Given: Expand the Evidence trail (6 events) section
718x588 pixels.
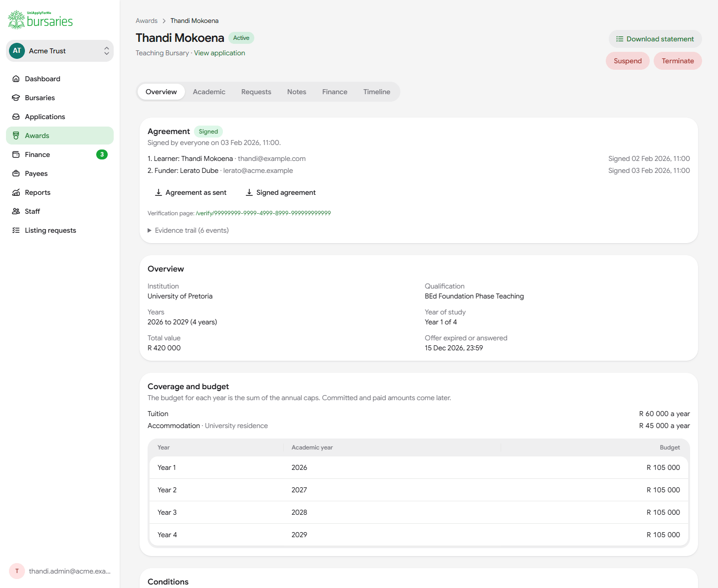Looking at the screenshot, I should (x=188, y=230).
